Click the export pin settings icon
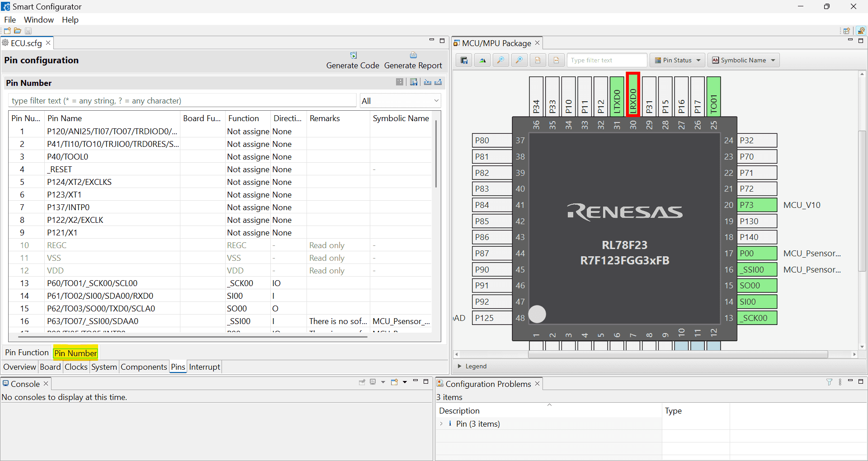This screenshot has width=868, height=461. pyautogui.click(x=438, y=82)
